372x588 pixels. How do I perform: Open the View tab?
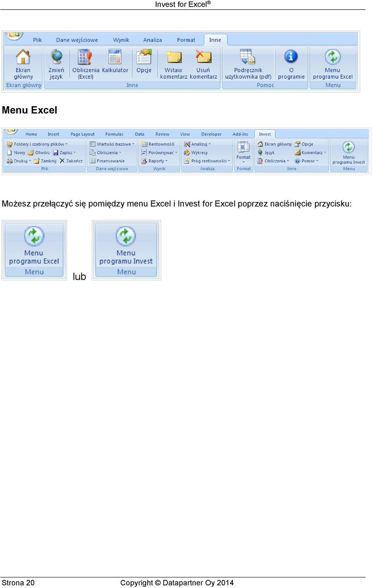pos(185,134)
